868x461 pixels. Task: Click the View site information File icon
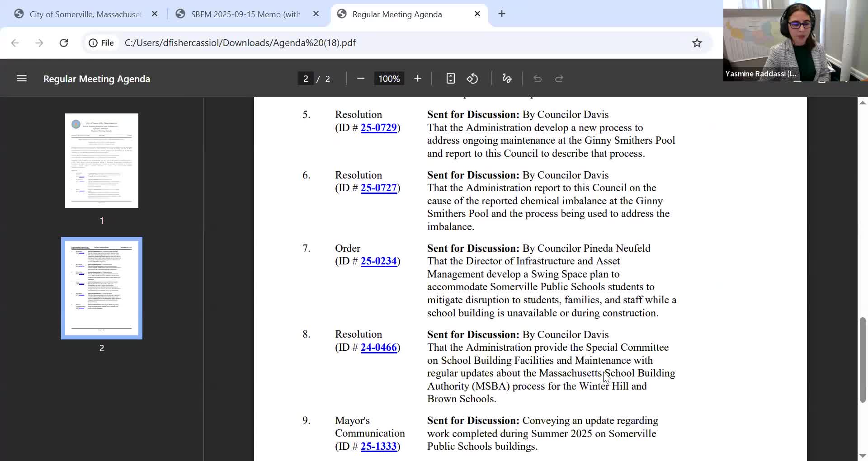(101, 43)
